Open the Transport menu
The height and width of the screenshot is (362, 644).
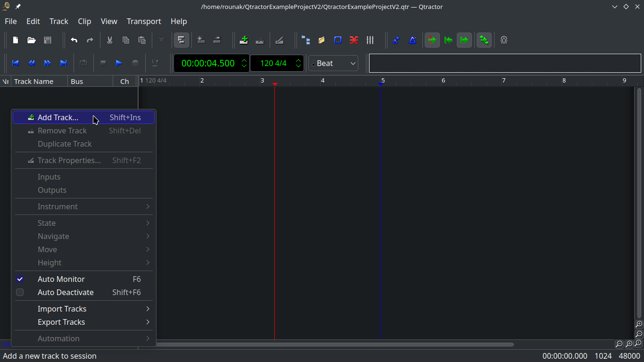point(144,21)
